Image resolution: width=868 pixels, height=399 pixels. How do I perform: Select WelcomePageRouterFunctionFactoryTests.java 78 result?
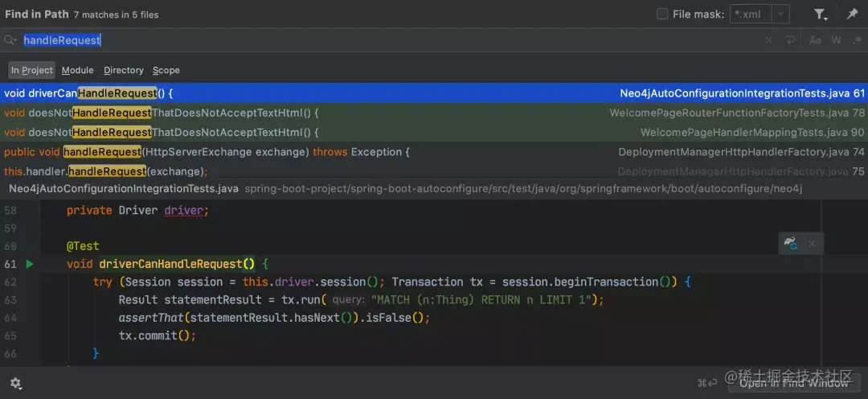[x=434, y=113]
